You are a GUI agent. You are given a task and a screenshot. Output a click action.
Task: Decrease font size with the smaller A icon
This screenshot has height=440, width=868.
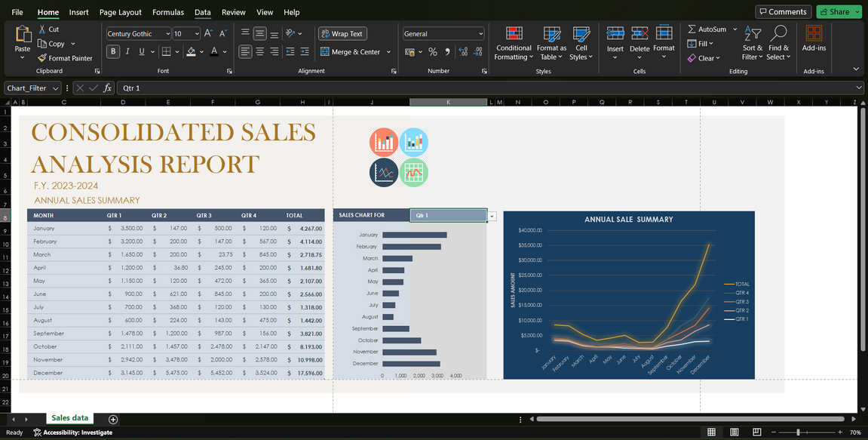click(x=223, y=34)
